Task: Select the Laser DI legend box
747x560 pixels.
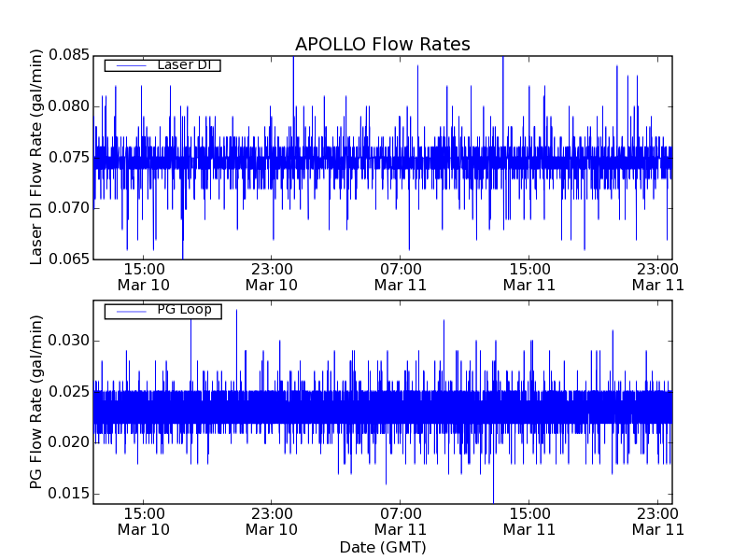Action: 162,65
